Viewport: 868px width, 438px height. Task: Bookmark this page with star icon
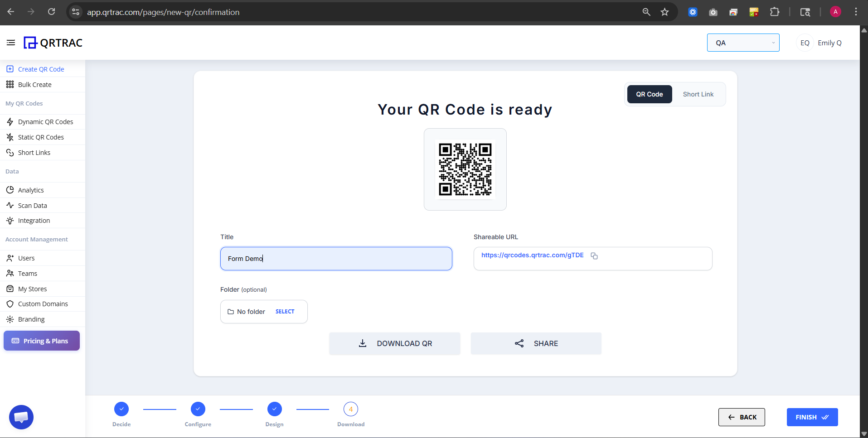(664, 12)
